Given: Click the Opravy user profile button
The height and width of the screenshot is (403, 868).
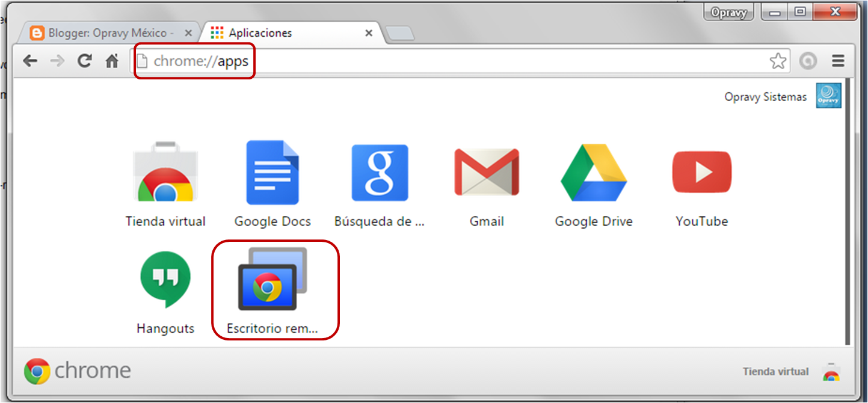Looking at the screenshot, I should (728, 12).
